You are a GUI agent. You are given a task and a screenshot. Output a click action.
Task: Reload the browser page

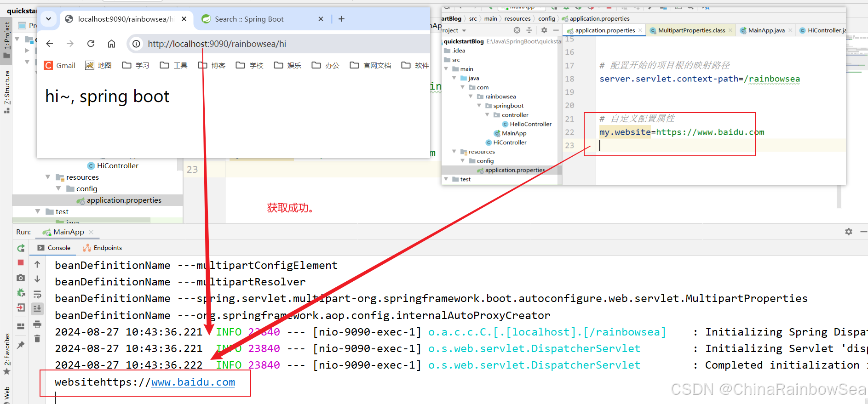click(x=91, y=44)
